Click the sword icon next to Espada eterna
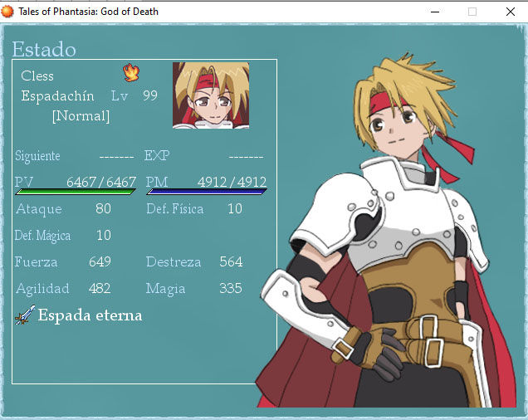Viewport: 528px width, 420px height. [25, 315]
